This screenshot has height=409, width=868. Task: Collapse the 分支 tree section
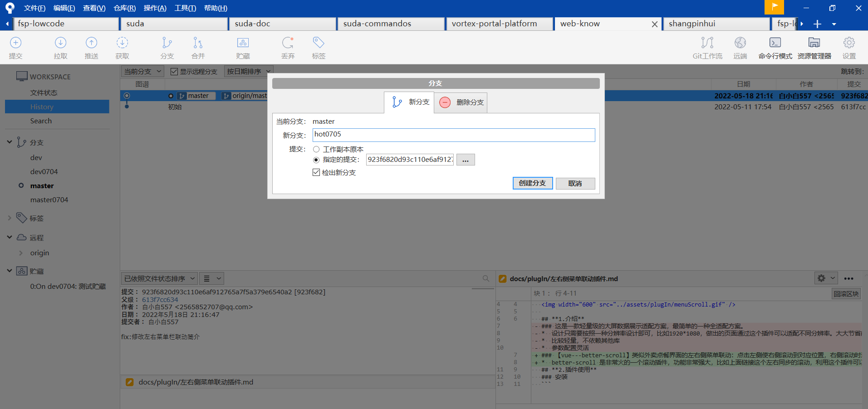pos(10,142)
